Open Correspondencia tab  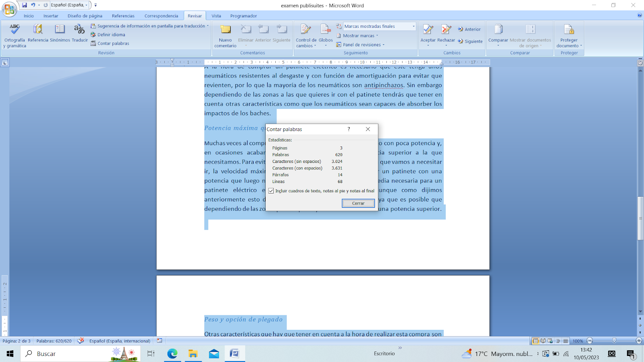pyautogui.click(x=161, y=16)
